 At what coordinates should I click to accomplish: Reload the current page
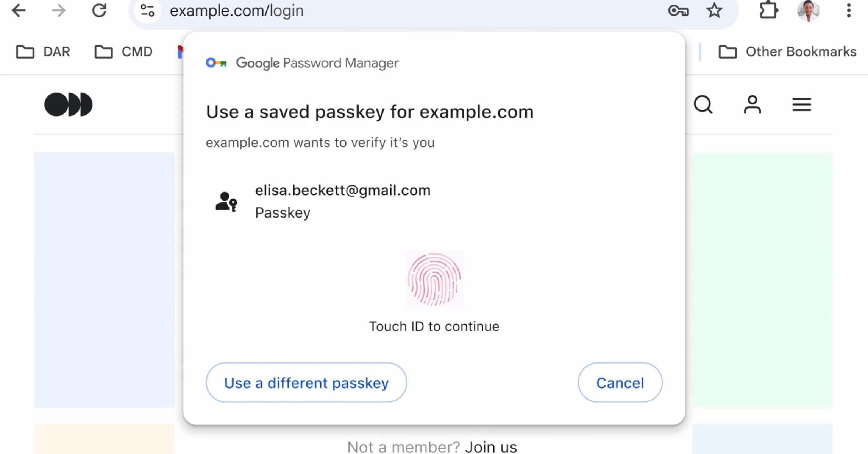[99, 11]
